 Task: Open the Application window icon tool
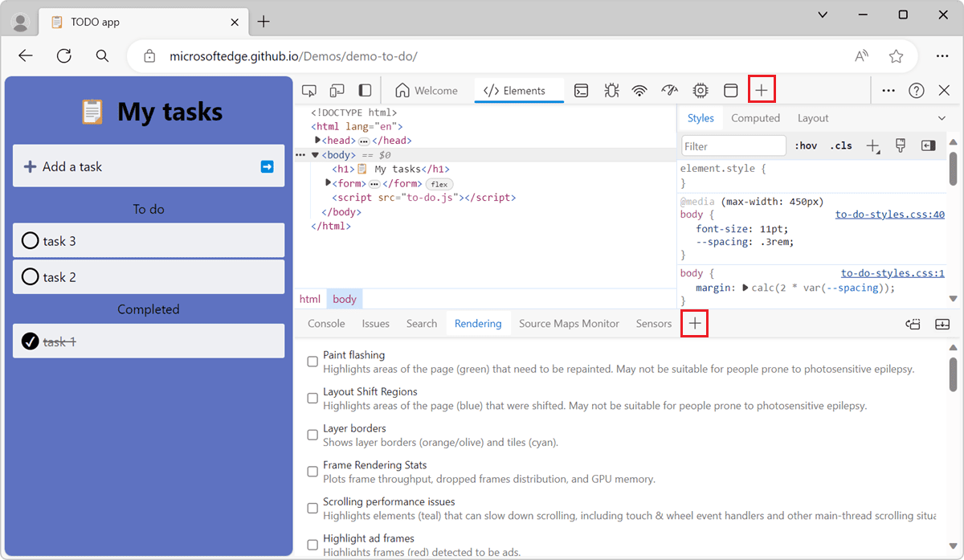(x=730, y=91)
